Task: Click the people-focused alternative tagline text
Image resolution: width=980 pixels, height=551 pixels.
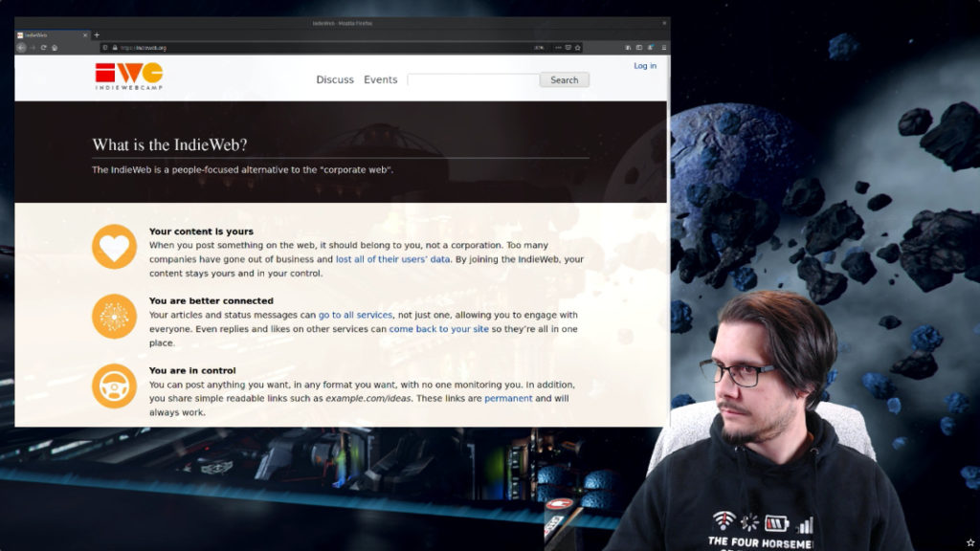Action: click(242, 169)
